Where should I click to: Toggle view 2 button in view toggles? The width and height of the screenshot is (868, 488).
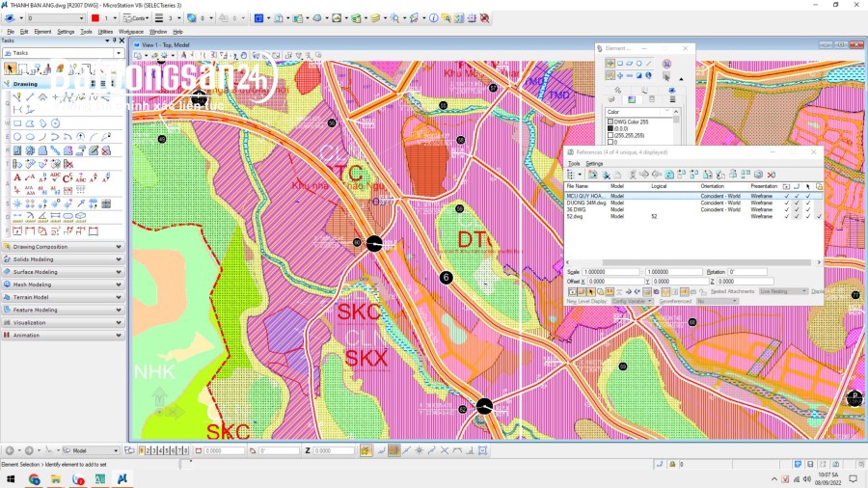click(148, 450)
